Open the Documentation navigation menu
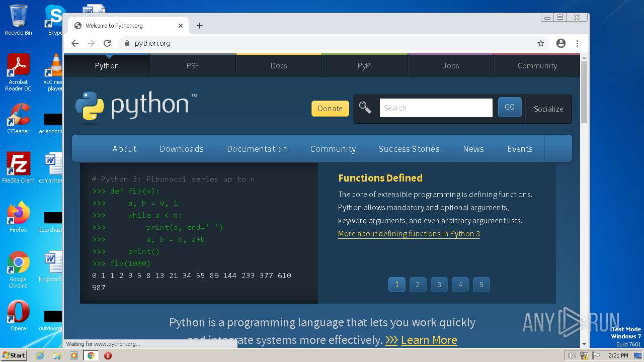 [x=257, y=149]
